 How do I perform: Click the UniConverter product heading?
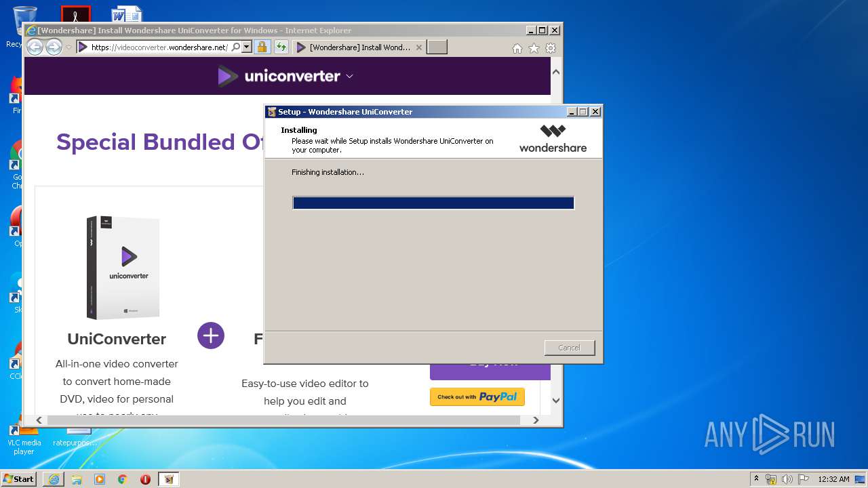point(117,339)
